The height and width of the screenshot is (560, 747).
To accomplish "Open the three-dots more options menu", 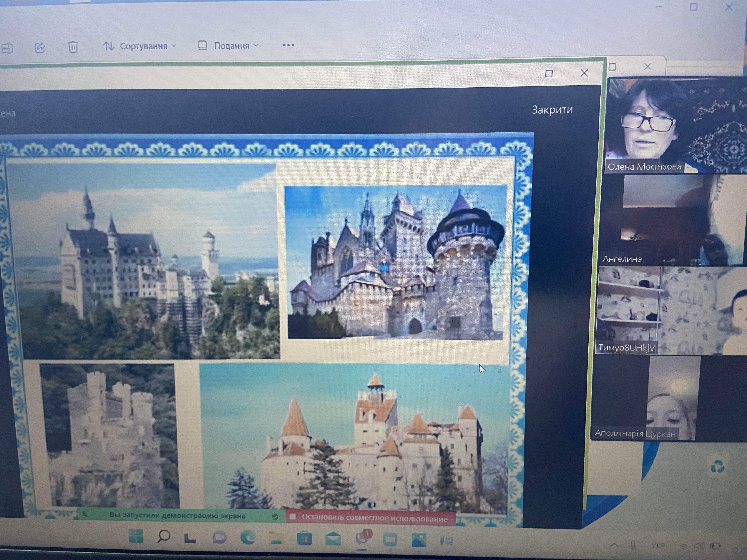I will (x=288, y=45).
